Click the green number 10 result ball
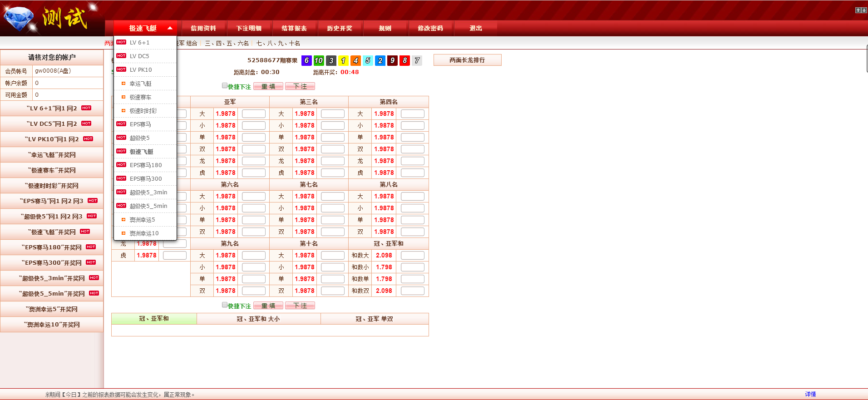Image resolution: width=868 pixels, height=400 pixels. point(319,60)
